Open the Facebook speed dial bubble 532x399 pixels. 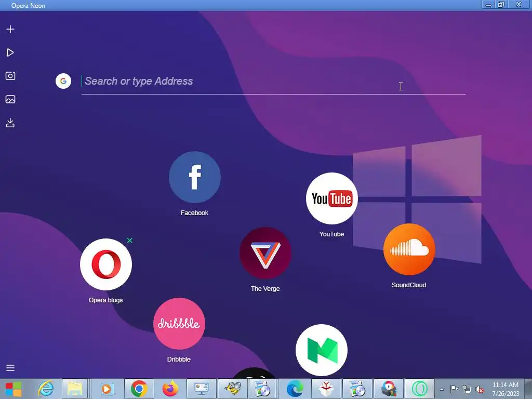pos(195,177)
